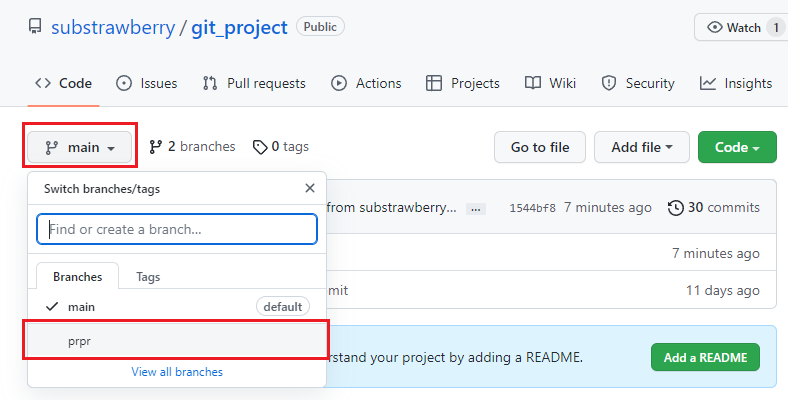Image resolution: width=788 pixels, height=400 pixels.
Task: Open the Add file dropdown
Action: tap(642, 147)
